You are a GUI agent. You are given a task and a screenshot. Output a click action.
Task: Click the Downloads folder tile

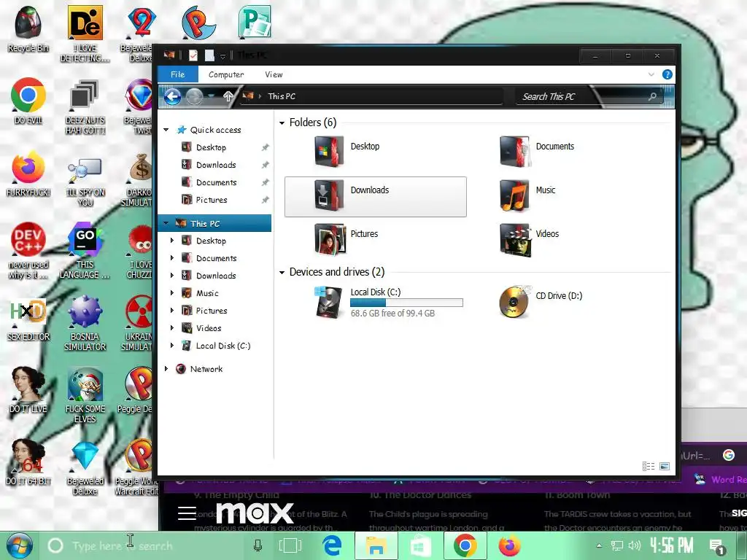pos(376,197)
